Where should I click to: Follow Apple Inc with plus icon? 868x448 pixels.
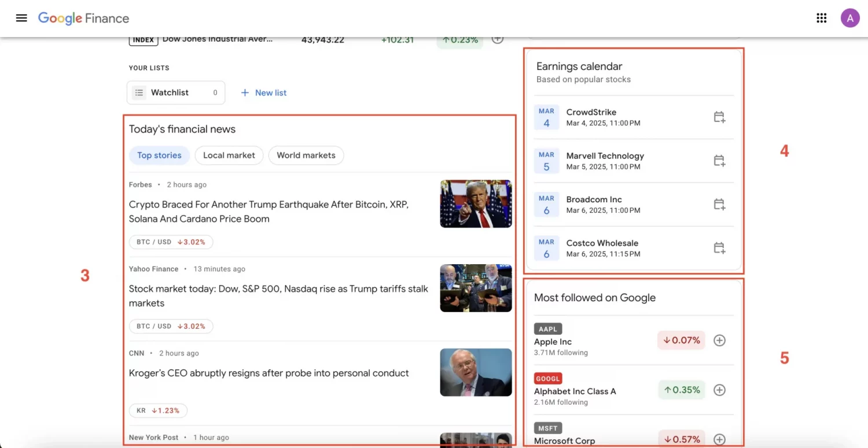[x=719, y=340]
